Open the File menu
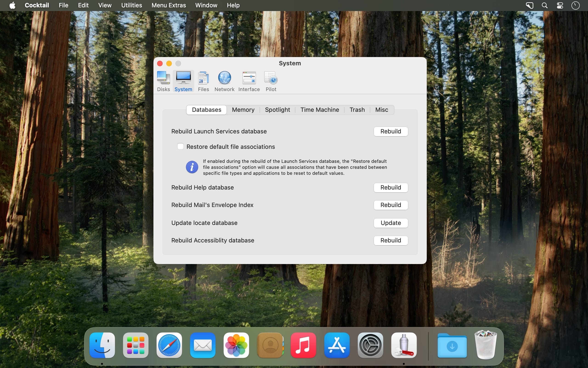This screenshot has width=588, height=368. [x=63, y=5]
